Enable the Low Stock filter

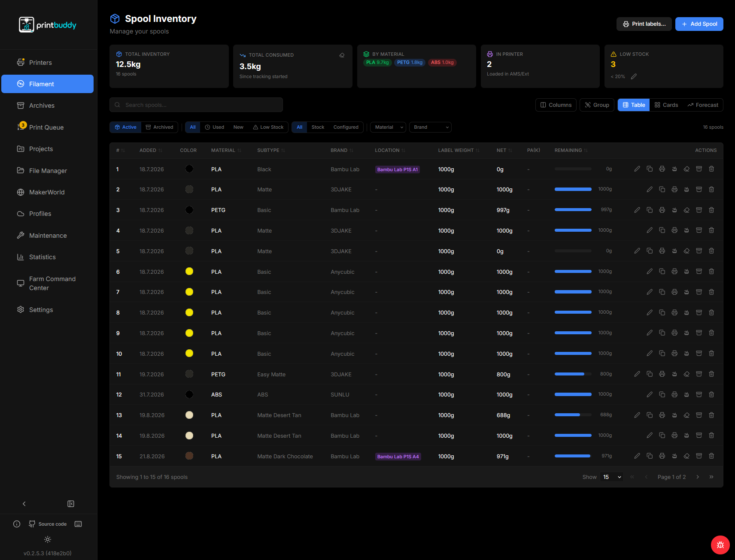point(268,127)
